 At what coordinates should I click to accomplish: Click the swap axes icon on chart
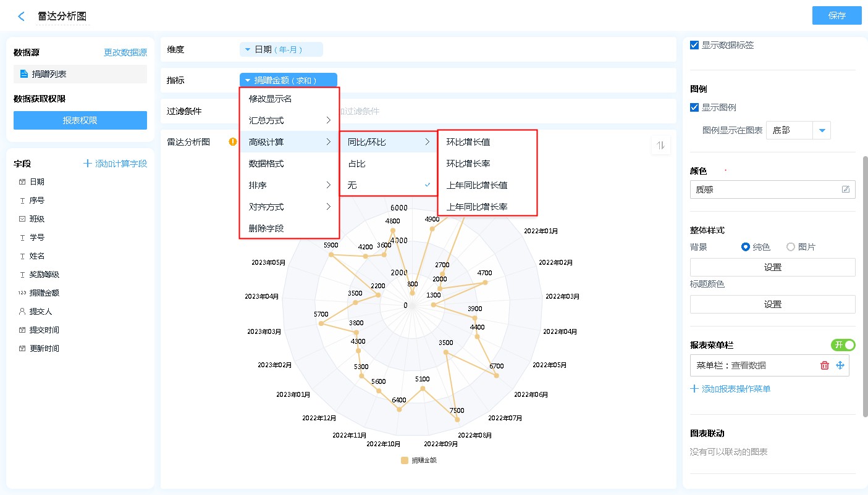[x=660, y=146]
